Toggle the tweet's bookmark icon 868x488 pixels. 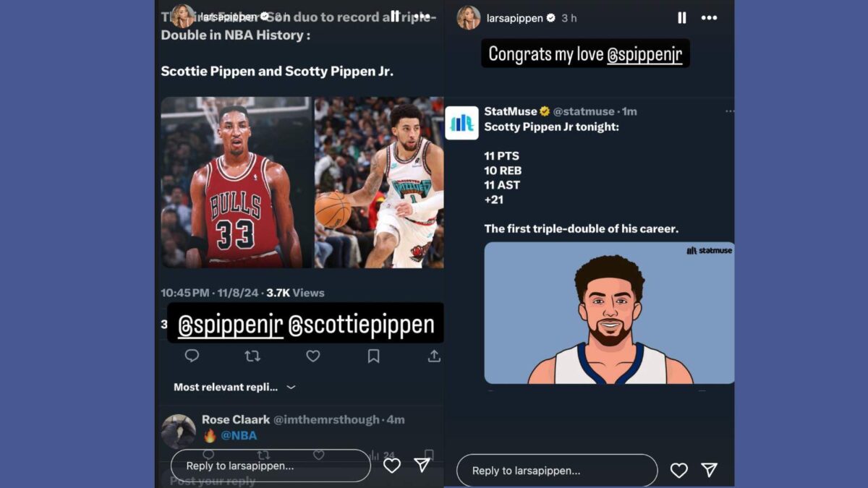click(x=373, y=356)
